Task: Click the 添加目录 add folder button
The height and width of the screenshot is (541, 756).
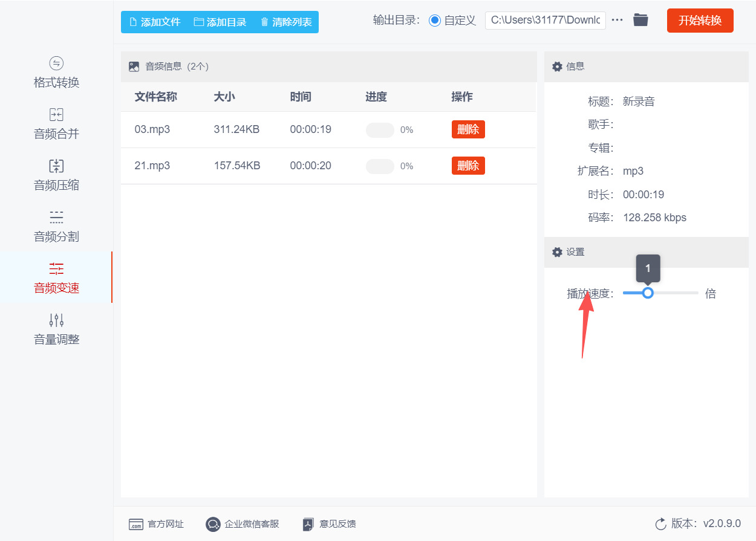Action: coord(220,22)
